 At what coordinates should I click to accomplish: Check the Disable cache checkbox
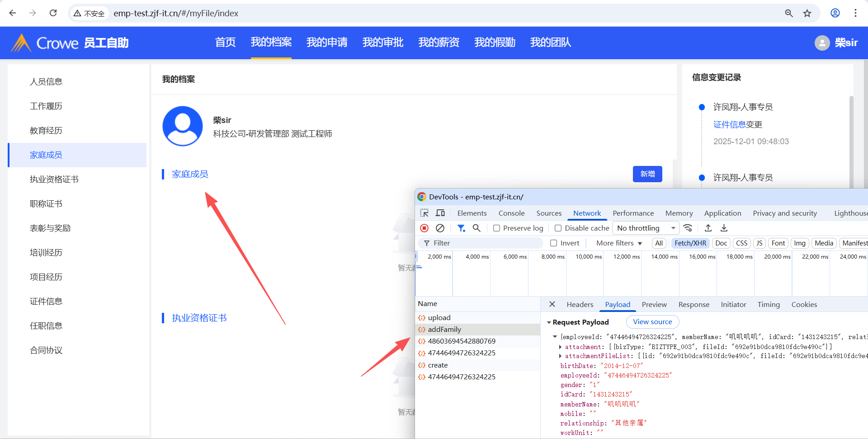coord(558,228)
